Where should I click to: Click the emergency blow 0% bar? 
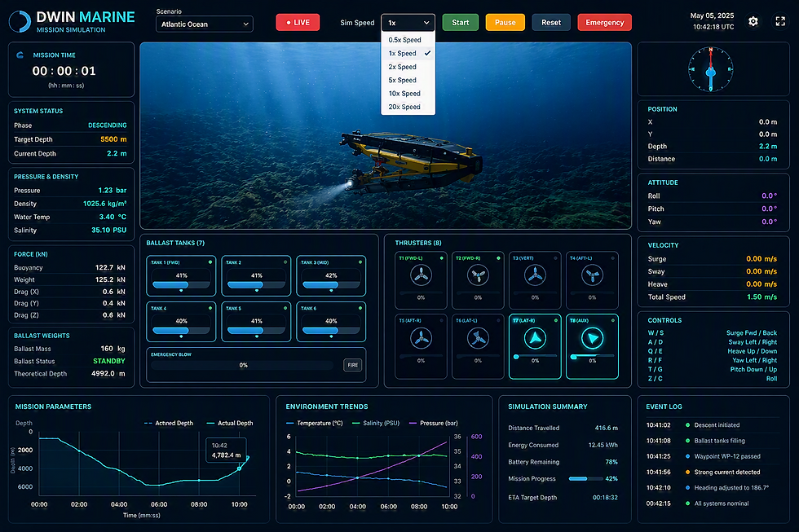pos(244,365)
